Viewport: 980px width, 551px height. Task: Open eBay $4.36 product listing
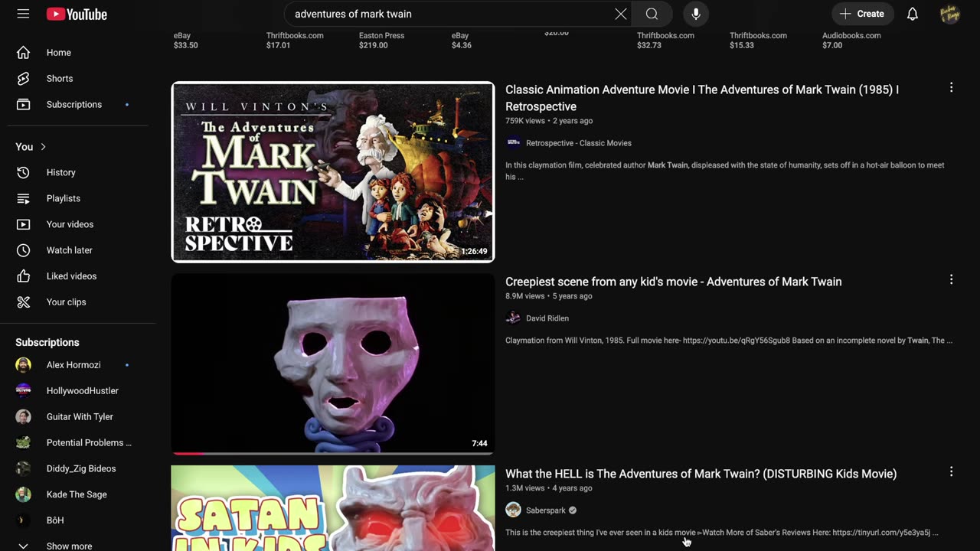tap(462, 41)
